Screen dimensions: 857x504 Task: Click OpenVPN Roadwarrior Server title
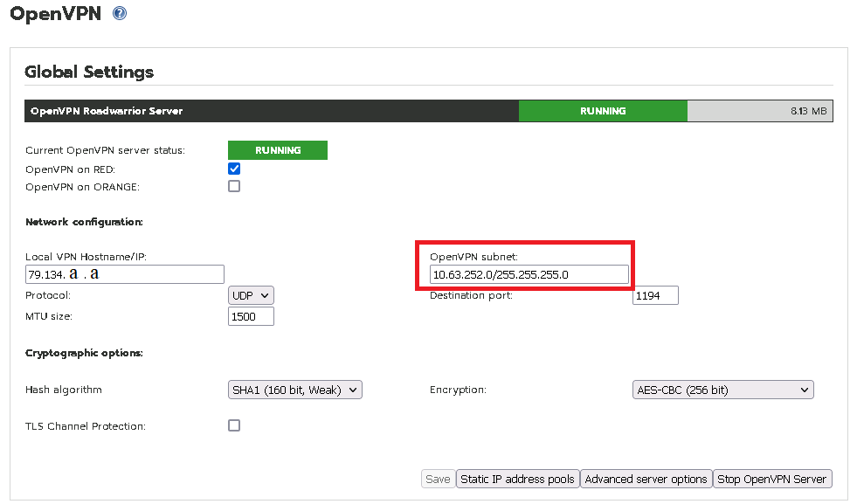[x=107, y=111]
